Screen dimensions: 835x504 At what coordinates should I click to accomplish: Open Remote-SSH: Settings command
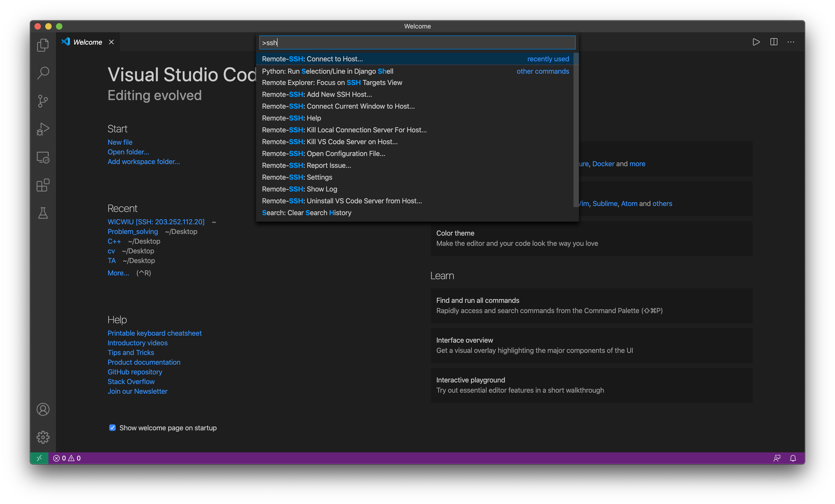pos(415,178)
